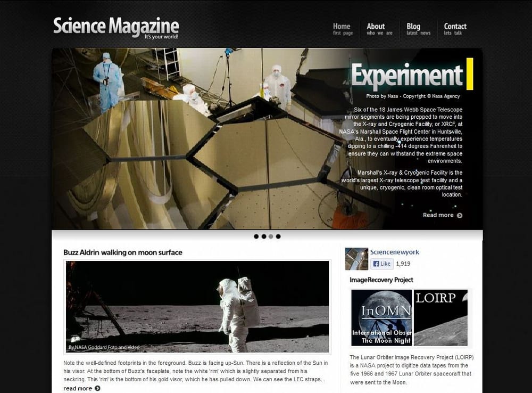This screenshot has height=393, width=532.
Task: Open the Home first page menu item
Action: coord(343,29)
